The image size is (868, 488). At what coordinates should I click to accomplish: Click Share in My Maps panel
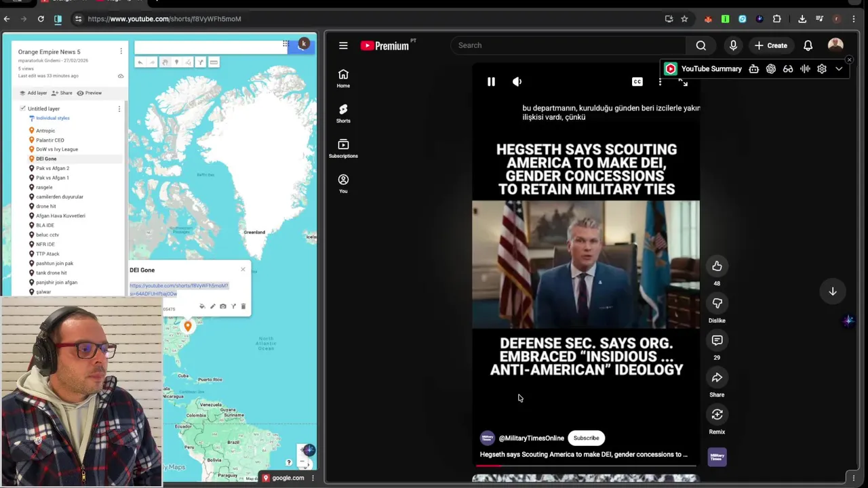pyautogui.click(x=62, y=93)
